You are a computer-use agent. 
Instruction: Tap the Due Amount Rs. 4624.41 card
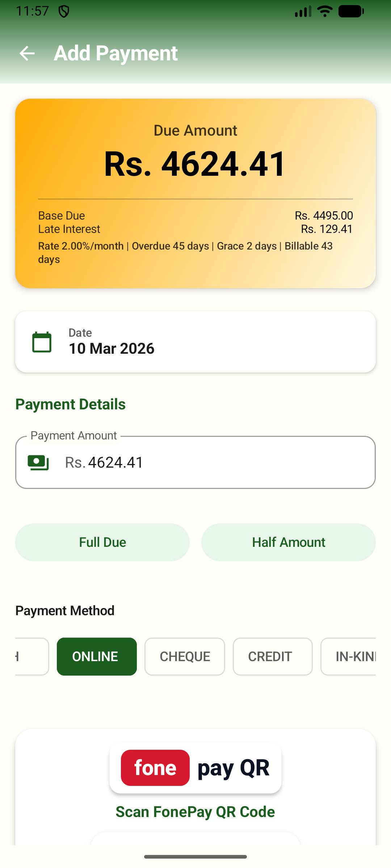(x=195, y=193)
